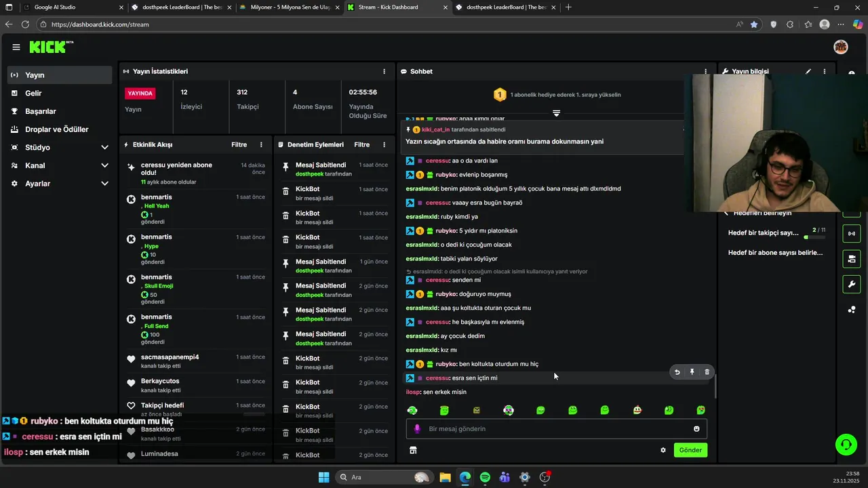Reply to the highlighted ceressu chat message
This screenshot has height=488, width=868.
point(677,371)
